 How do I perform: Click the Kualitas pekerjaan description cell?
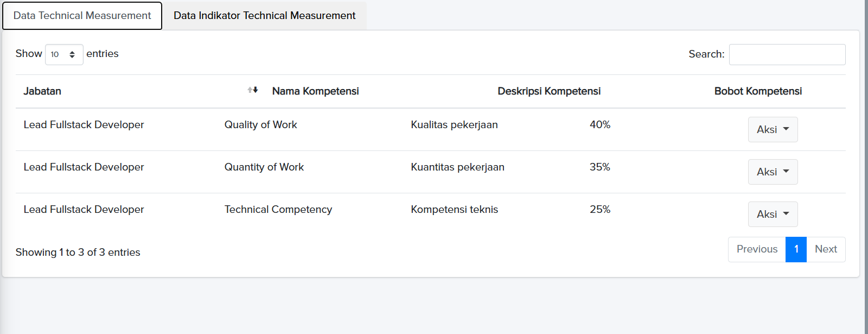(x=454, y=125)
